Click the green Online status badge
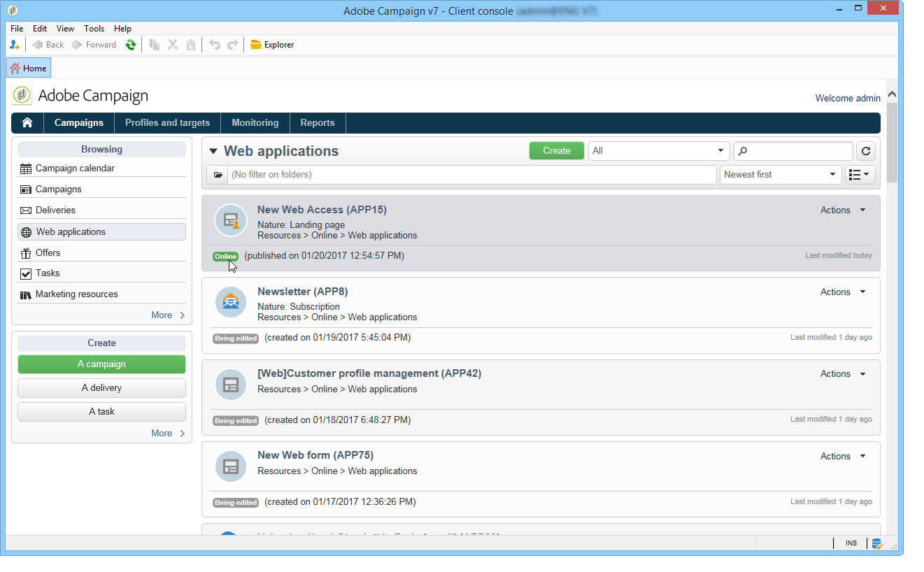Viewport: 924px width, 572px height. coord(225,257)
